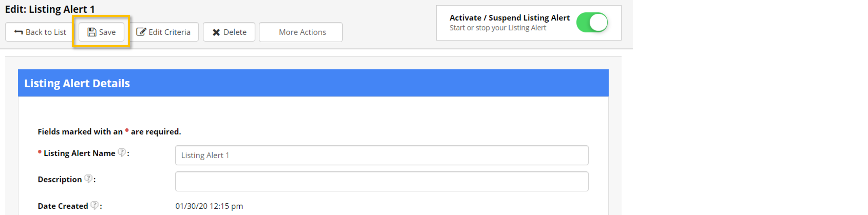This screenshot has width=868, height=215.
Task: Click the 'Date Created' field label text
Action: point(63,206)
